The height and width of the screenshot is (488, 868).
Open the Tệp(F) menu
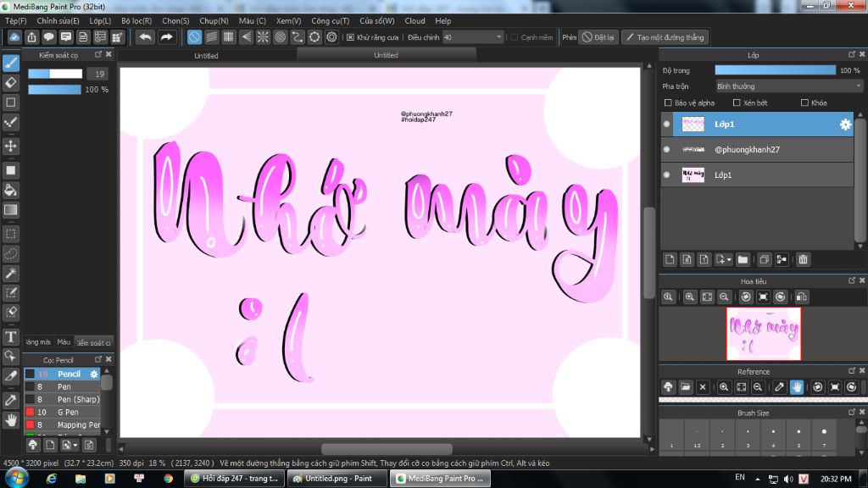(x=16, y=21)
